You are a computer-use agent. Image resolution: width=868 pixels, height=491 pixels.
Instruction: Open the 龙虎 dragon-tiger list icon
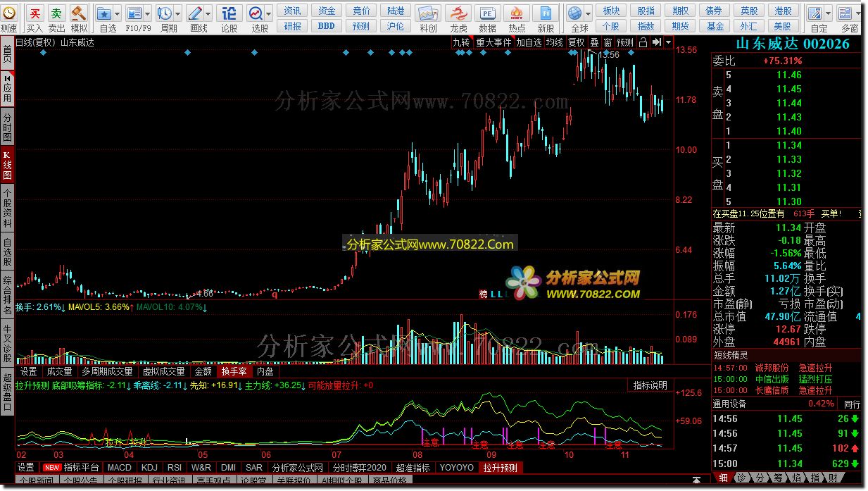pos(458,13)
